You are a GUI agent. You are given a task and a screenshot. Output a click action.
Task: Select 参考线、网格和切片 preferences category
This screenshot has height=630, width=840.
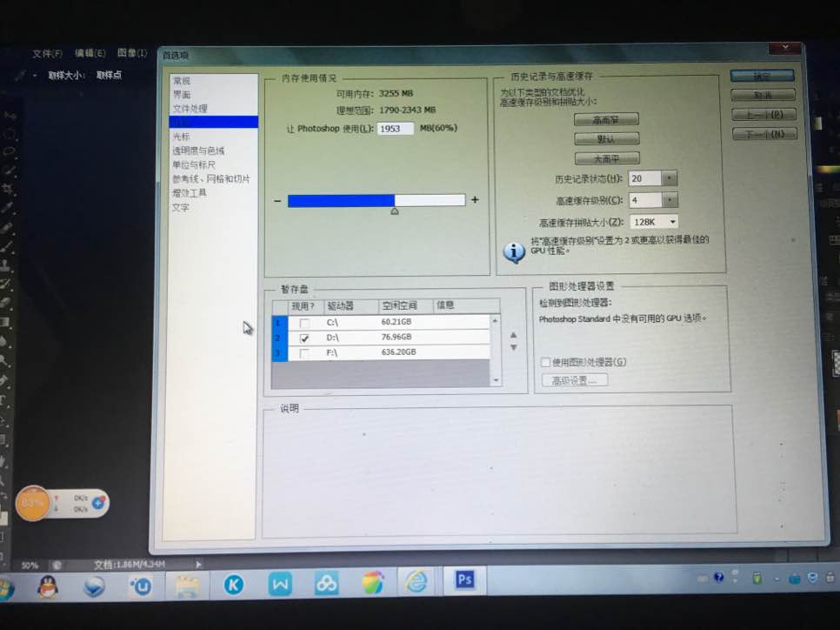tap(213, 178)
